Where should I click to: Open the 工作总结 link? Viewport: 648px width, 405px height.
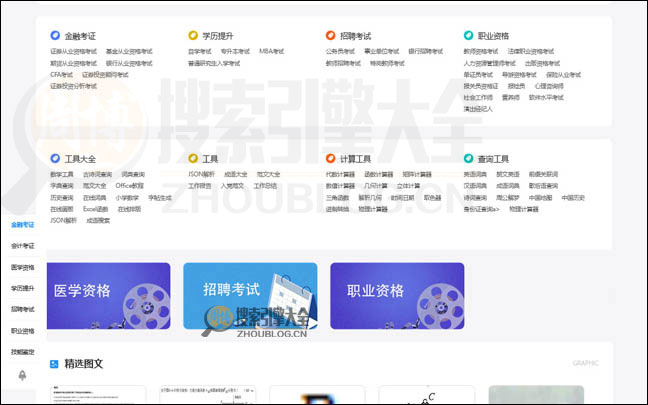[265, 186]
